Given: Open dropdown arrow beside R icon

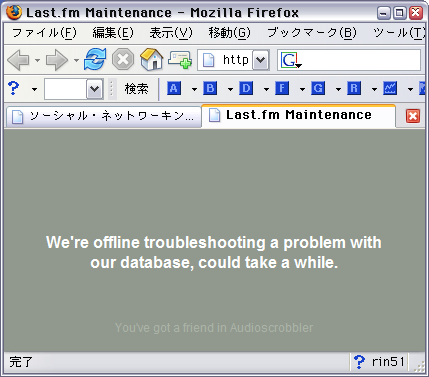Looking at the screenshot, I should pos(374,89).
